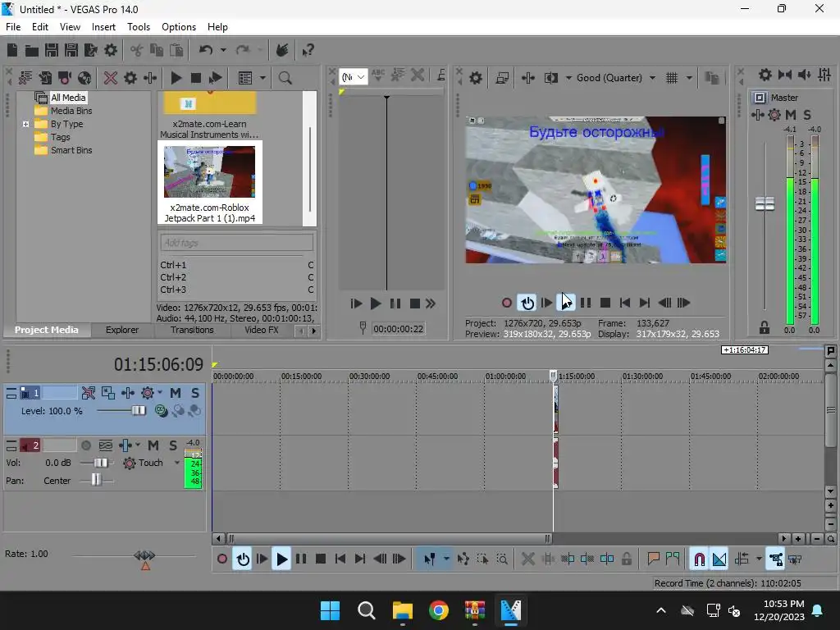This screenshot has height=630, width=840.
Task: Click Search media magnifier icon
Action: pos(285,78)
